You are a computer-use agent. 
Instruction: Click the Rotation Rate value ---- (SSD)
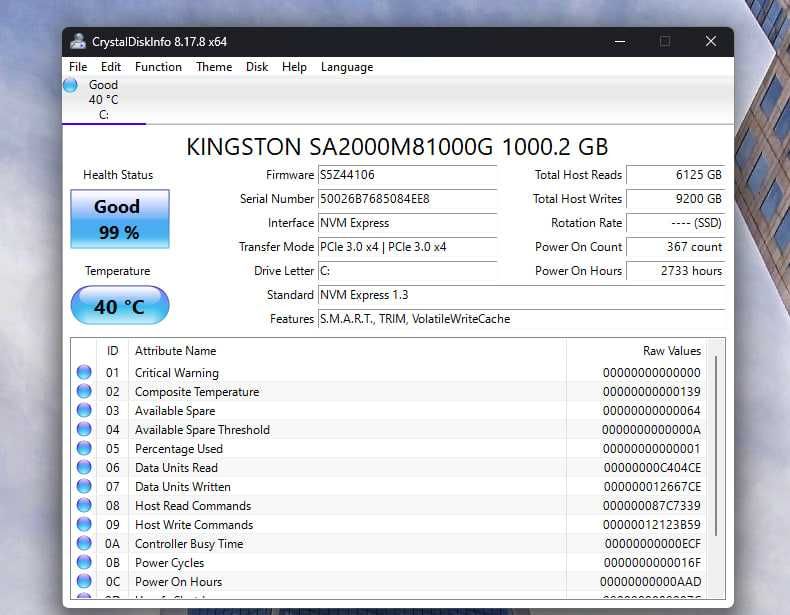(x=676, y=223)
